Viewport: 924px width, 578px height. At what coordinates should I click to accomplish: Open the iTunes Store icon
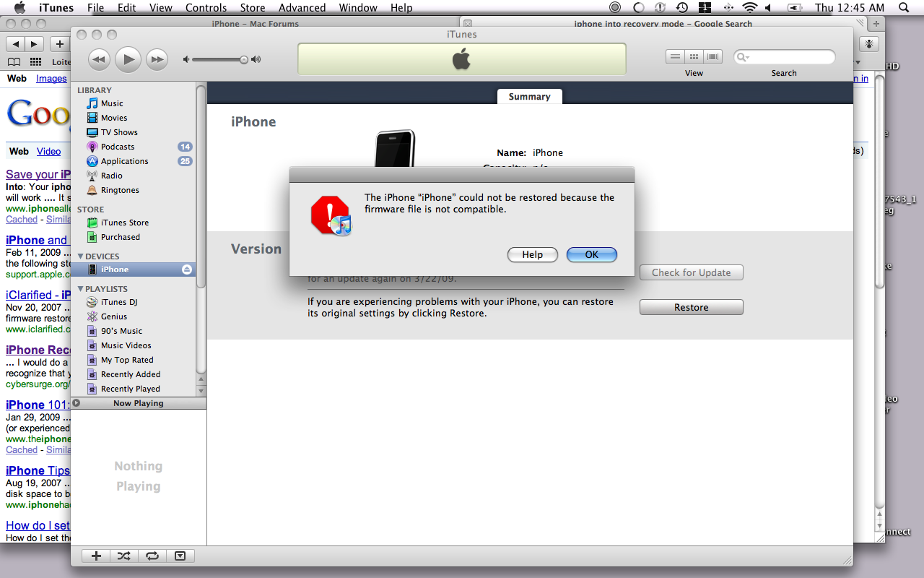tap(92, 223)
